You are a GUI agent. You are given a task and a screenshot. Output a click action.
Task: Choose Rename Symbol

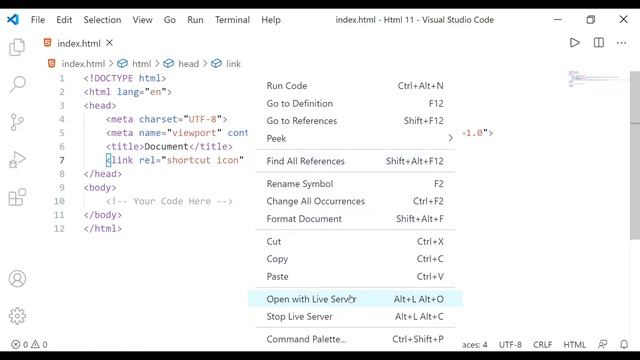(x=355, y=184)
